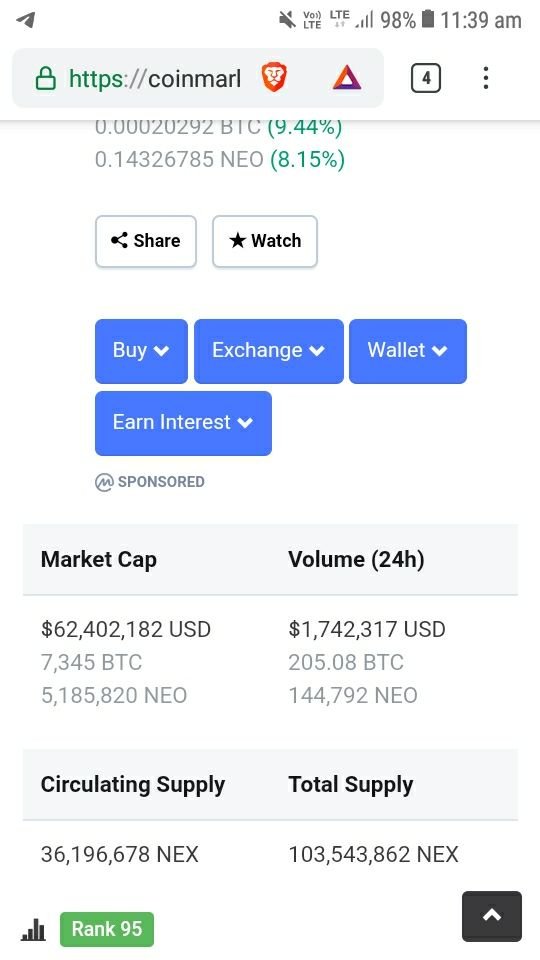The image size is (540, 960).
Task: Expand the Buy dropdown
Action: tap(141, 351)
